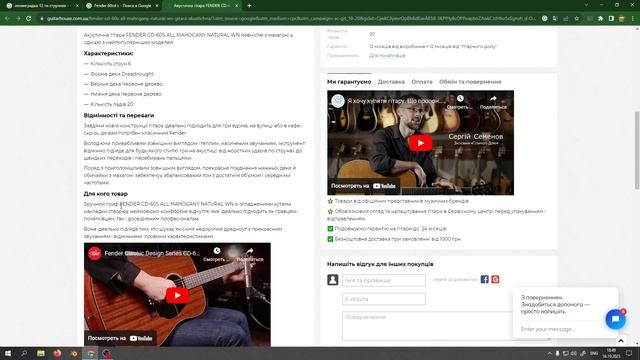Open the Chrome three-dot menu

[x=633, y=18]
